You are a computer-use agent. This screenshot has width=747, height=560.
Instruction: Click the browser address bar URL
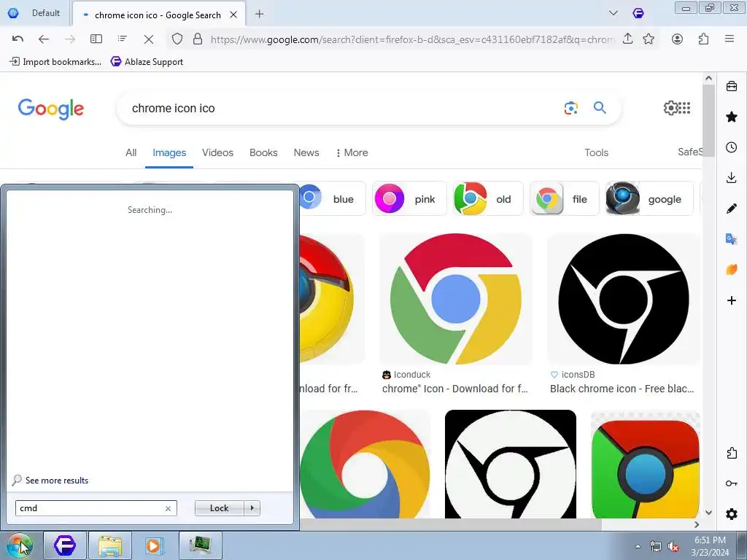[x=412, y=39]
